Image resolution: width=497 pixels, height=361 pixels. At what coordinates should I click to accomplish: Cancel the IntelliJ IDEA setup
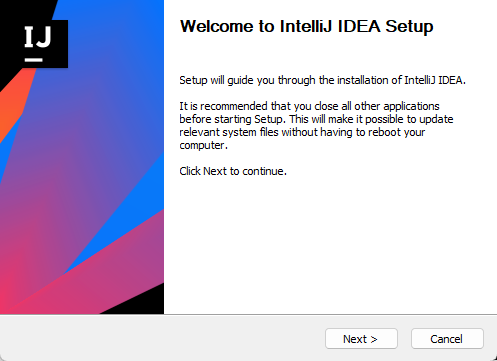click(447, 339)
